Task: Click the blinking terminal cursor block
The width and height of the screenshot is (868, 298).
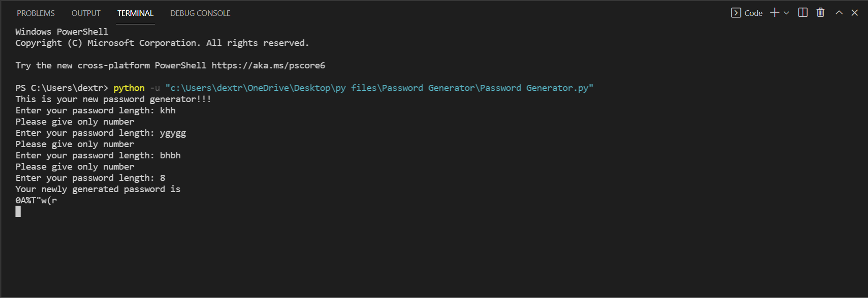Action: (x=18, y=211)
